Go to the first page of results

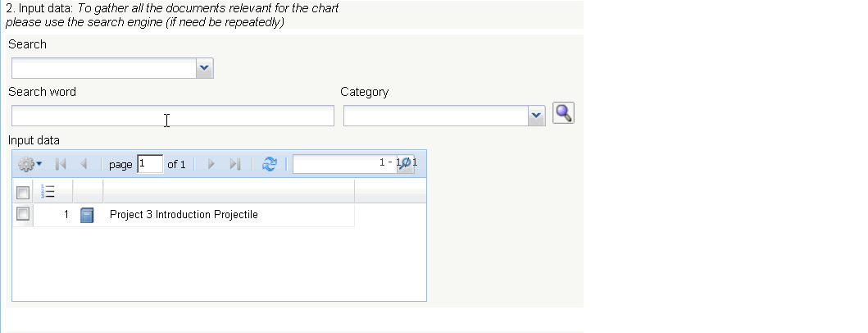point(61,165)
